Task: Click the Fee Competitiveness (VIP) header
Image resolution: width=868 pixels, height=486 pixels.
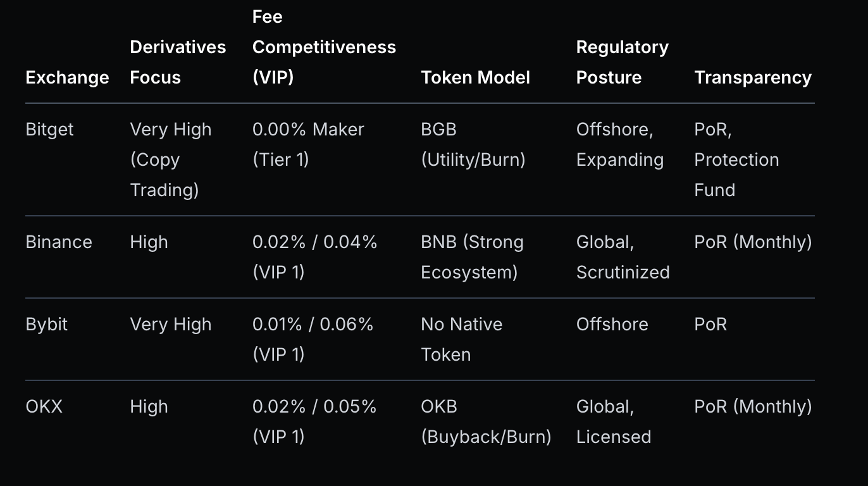Action: pyautogui.click(x=323, y=47)
